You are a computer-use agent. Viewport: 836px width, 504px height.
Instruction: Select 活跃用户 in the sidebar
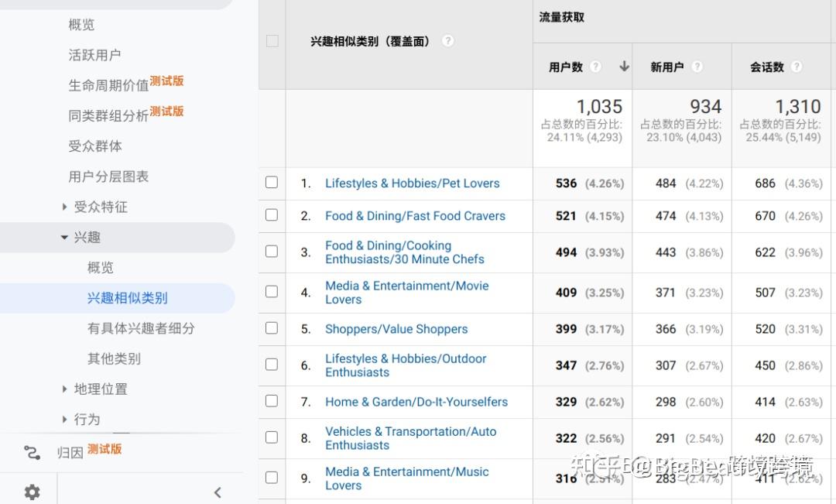tap(94, 55)
